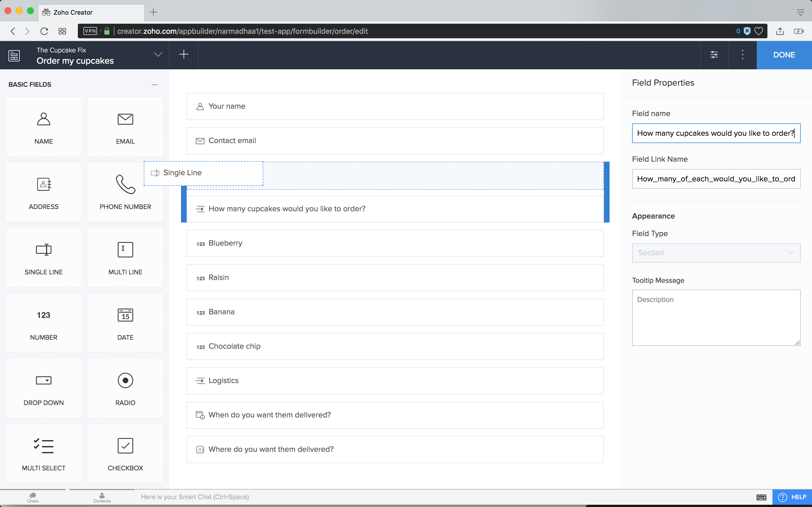Image resolution: width=812 pixels, height=507 pixels.
Task: Select the Multi Line field type
Action: tap(125, 257)
